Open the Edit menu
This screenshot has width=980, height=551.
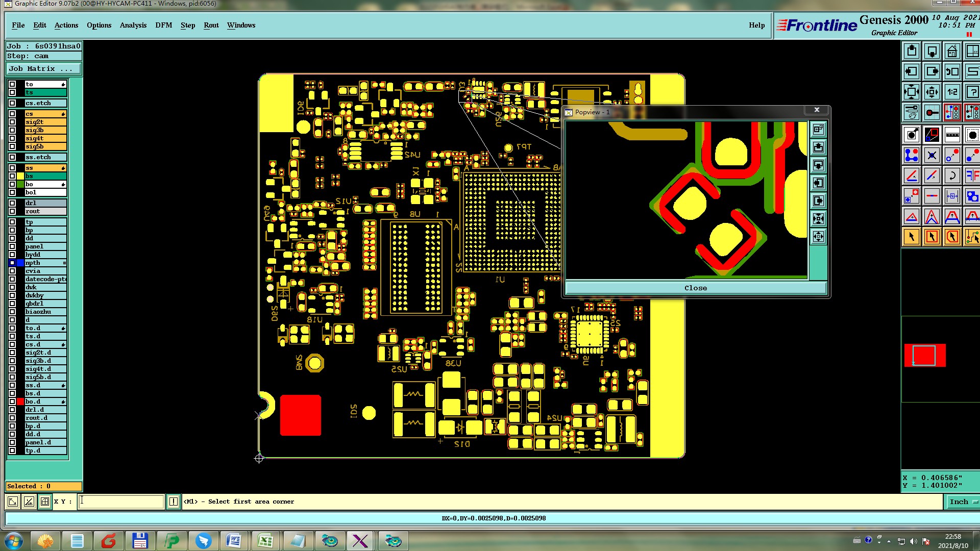[x=40, y=25]
